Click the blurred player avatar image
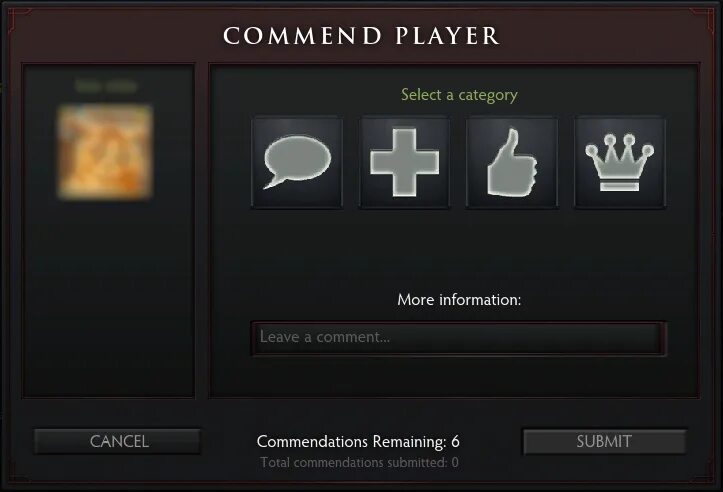723x492 pixels. pos(105,152)
